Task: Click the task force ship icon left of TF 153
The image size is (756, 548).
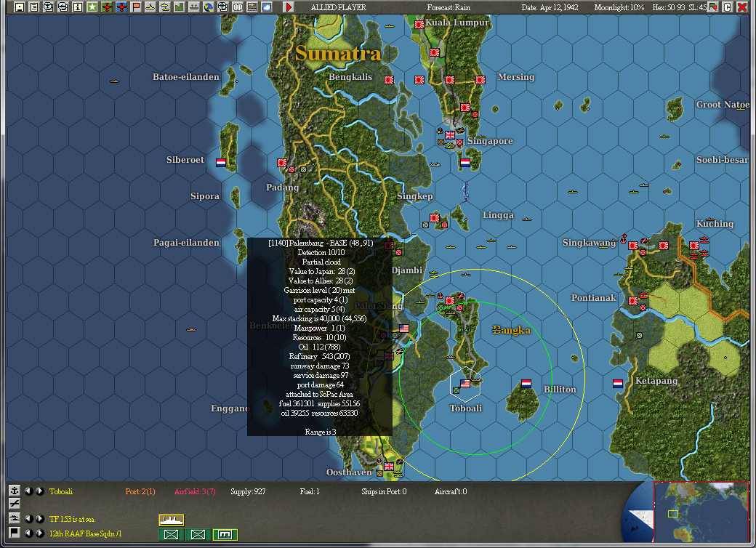Action: (14, 519)
